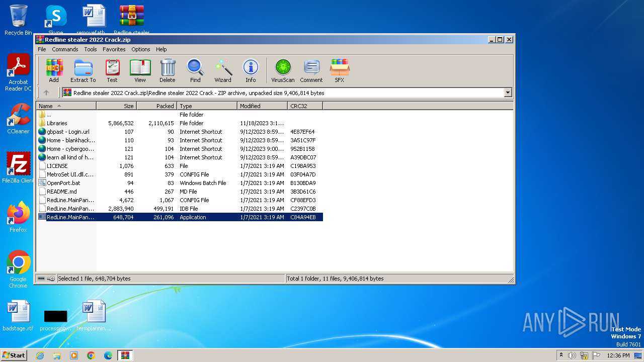
Task: Click the WinRAR taskbar button
Action: click(125, 355)
